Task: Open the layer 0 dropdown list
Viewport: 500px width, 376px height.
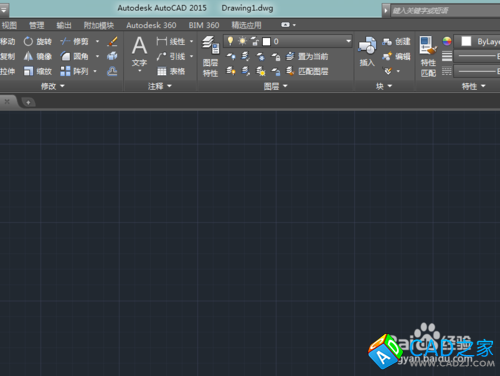Action: click(348, 41)
